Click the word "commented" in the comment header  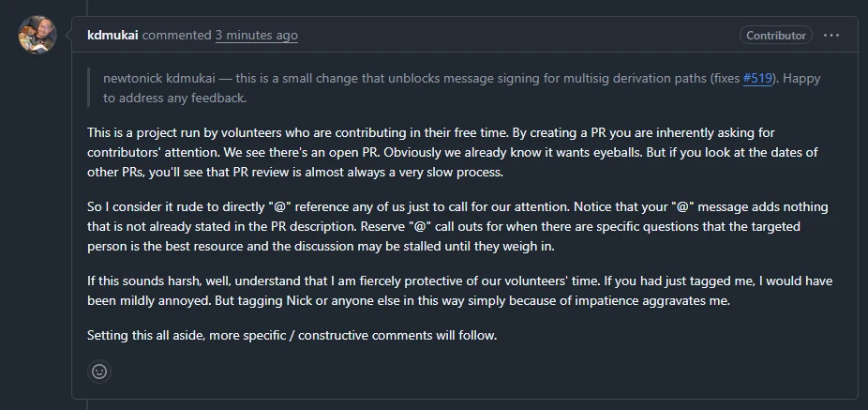point(176,36)
